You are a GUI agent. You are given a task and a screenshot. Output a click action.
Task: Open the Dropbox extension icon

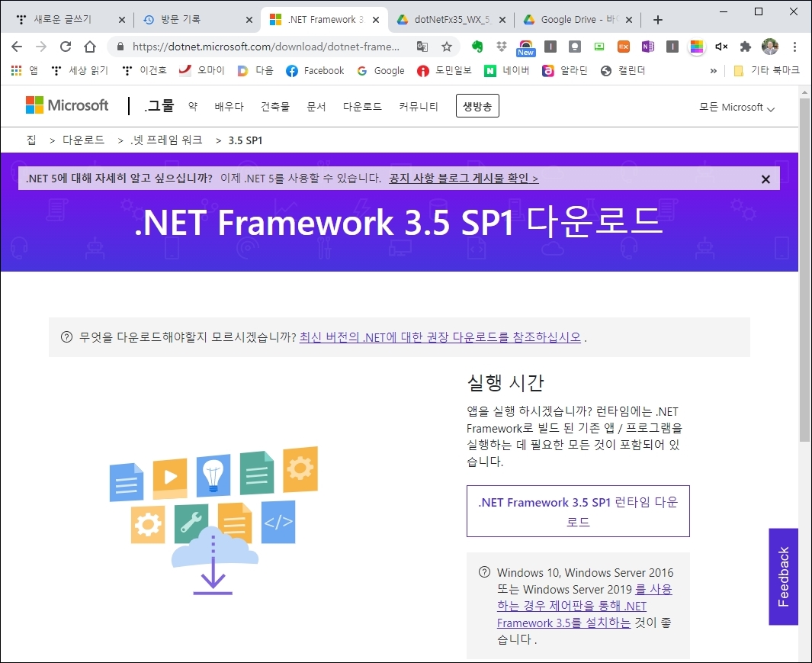pyautogui.click(x=501, y=47)
